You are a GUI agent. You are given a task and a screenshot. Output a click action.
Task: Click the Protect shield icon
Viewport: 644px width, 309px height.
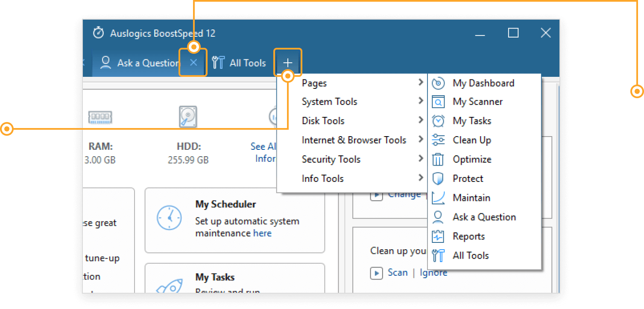[x=438, y=179]
